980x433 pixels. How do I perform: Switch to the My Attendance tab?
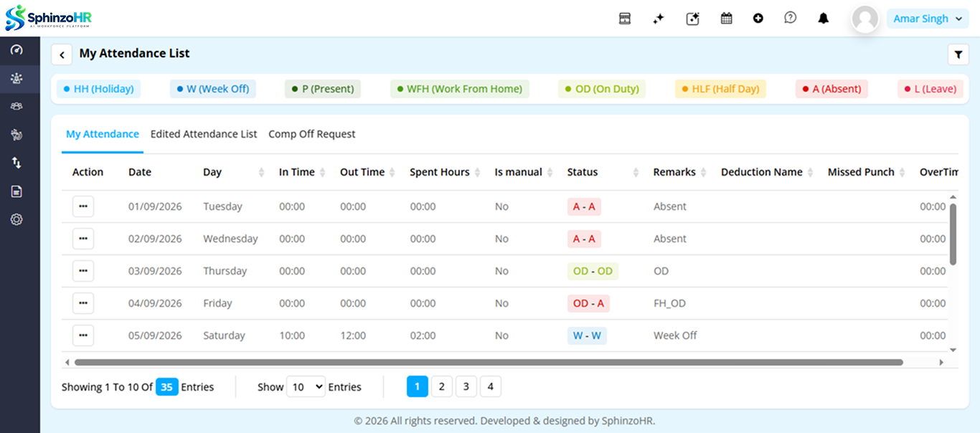(x=103, y=134)
